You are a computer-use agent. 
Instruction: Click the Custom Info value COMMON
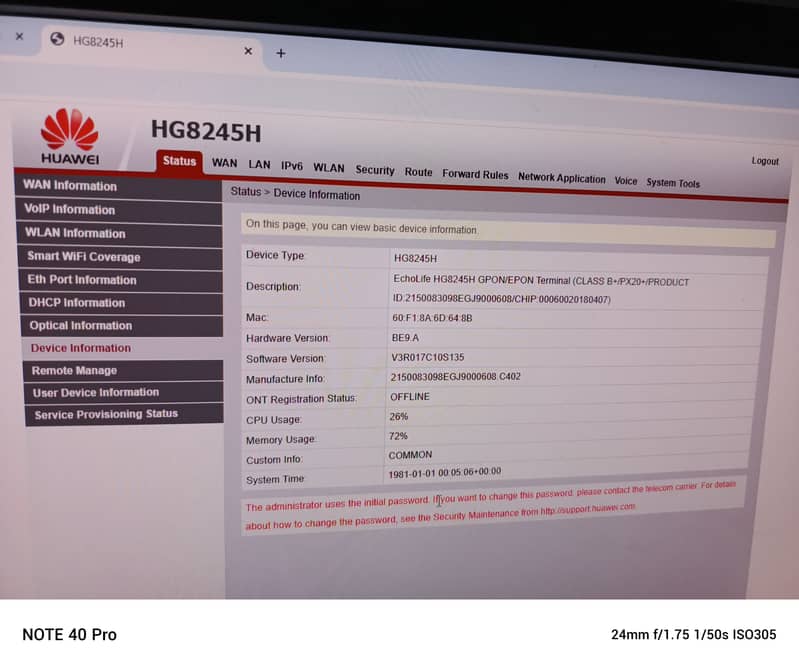(410, 455)
